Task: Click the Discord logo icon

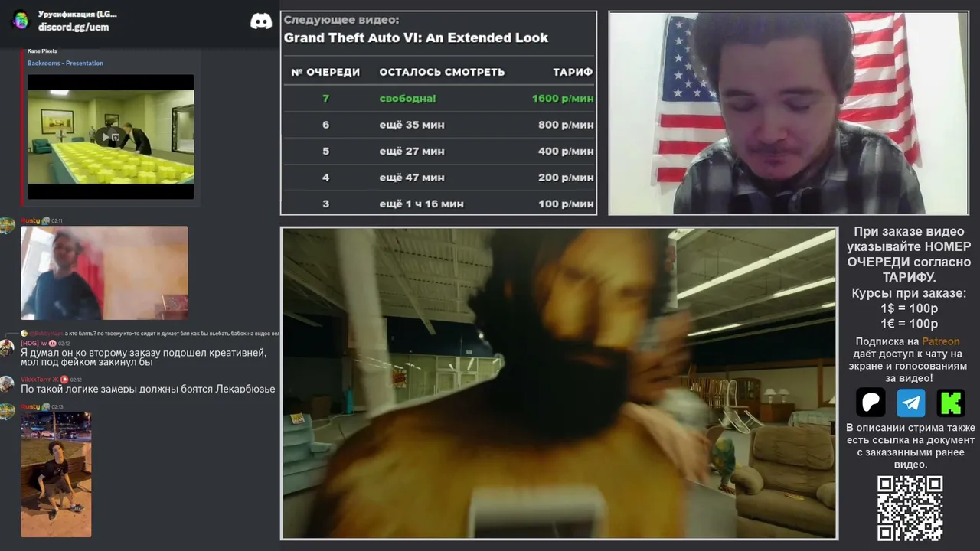Action: point(261,21)
